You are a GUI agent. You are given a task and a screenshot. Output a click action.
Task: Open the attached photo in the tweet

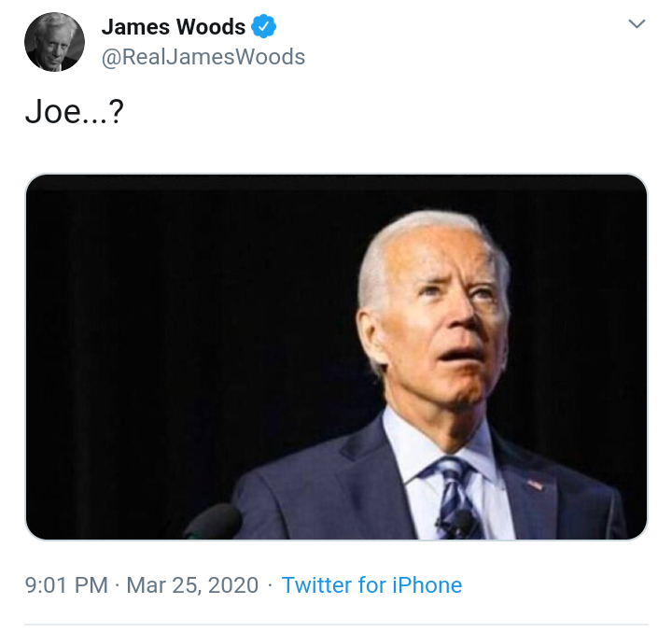tap(336, 357)
